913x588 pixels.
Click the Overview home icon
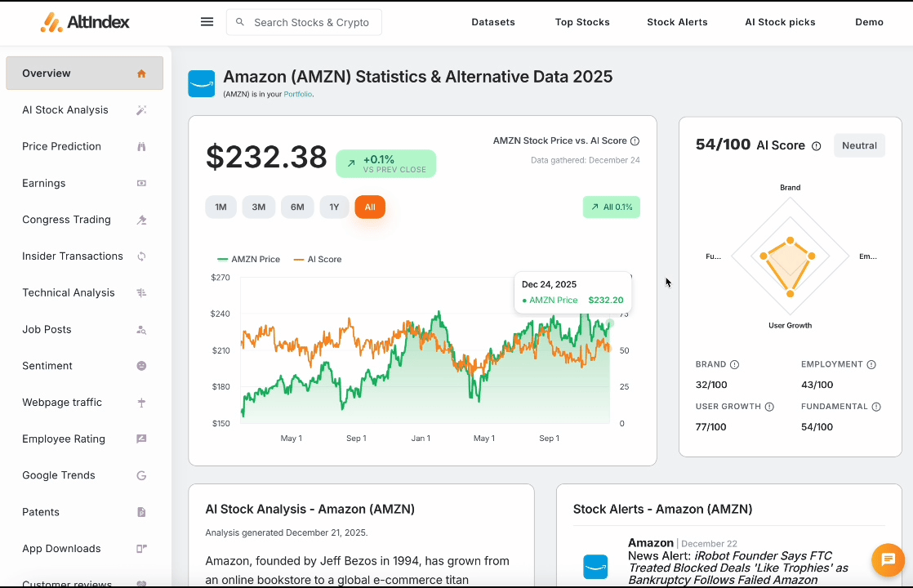[141, 73]
